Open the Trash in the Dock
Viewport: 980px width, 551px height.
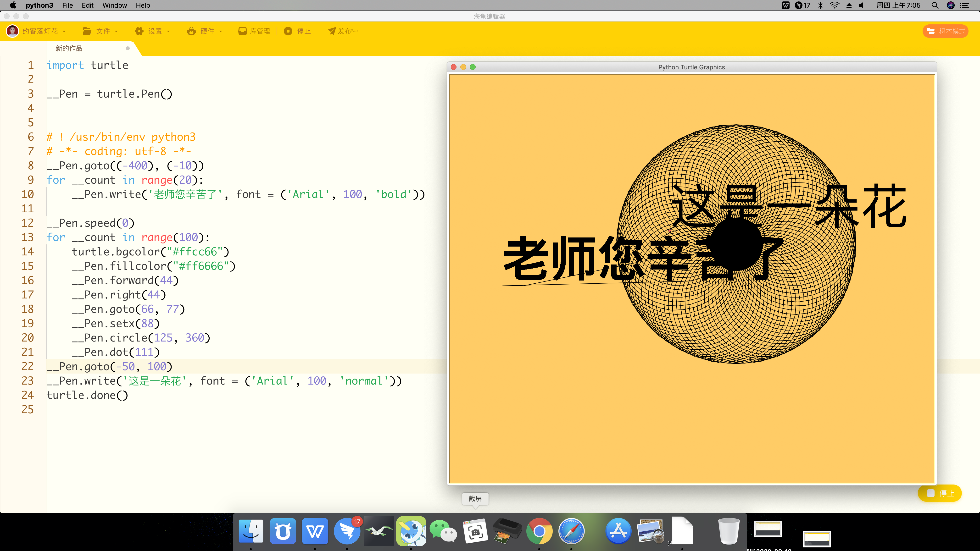(729, 531)
